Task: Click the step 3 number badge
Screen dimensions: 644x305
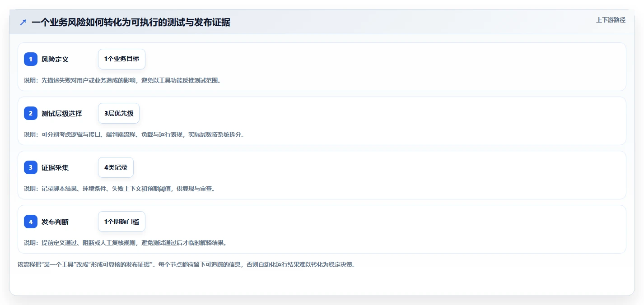Action: click(31, 167)
